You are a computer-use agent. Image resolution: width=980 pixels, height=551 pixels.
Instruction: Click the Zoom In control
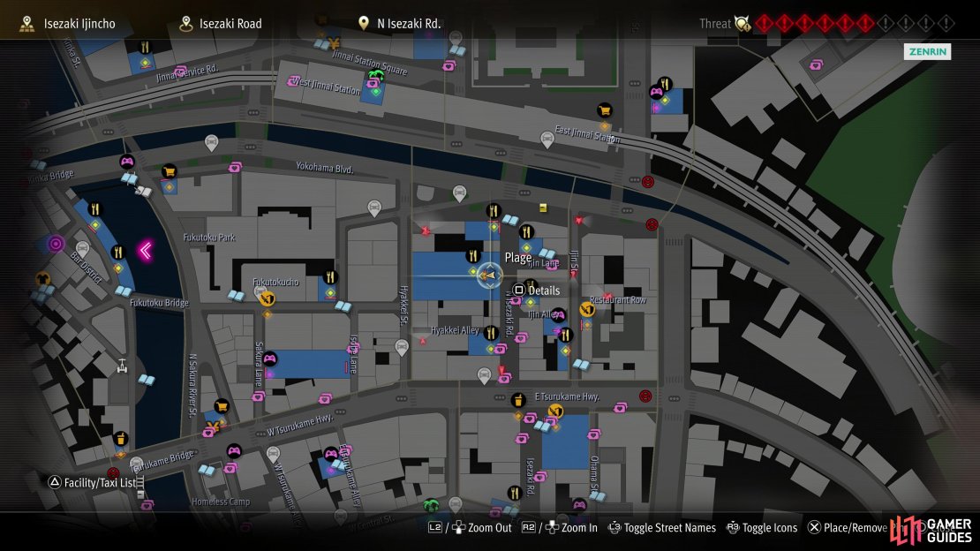tap(560, 528)
